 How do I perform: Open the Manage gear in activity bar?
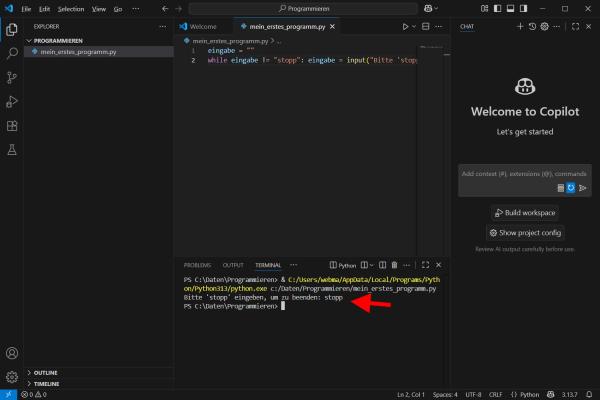pyautogui.click(x=12, y=377)
